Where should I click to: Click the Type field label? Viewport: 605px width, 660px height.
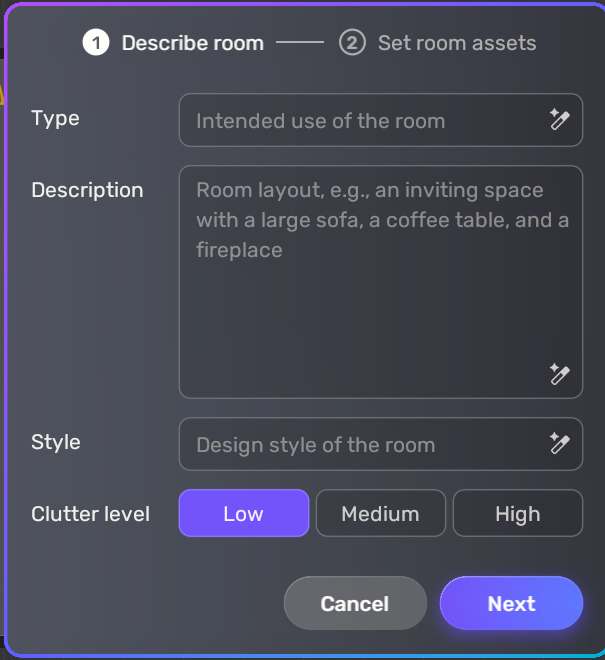56,118
